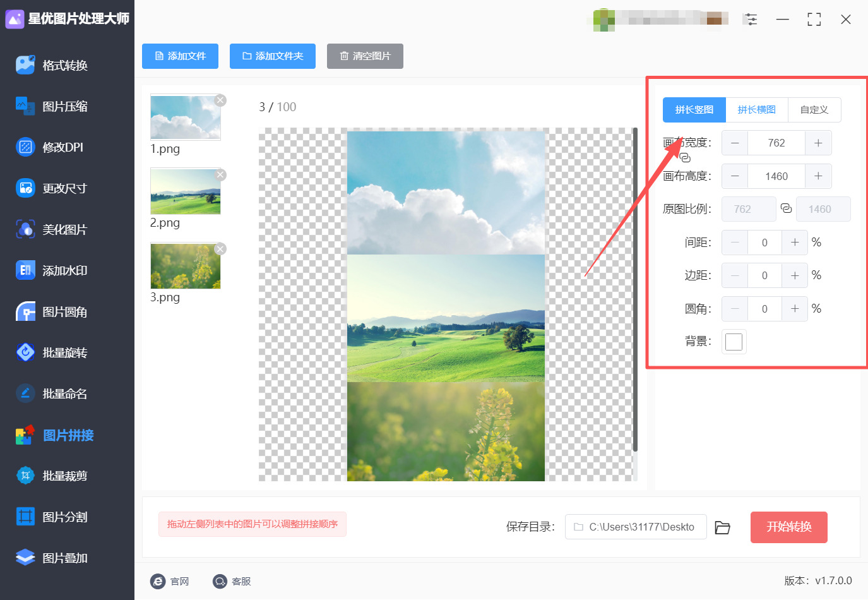
Task: Increase the 圆角 corner radius value
Action: (x=795, y=309)
